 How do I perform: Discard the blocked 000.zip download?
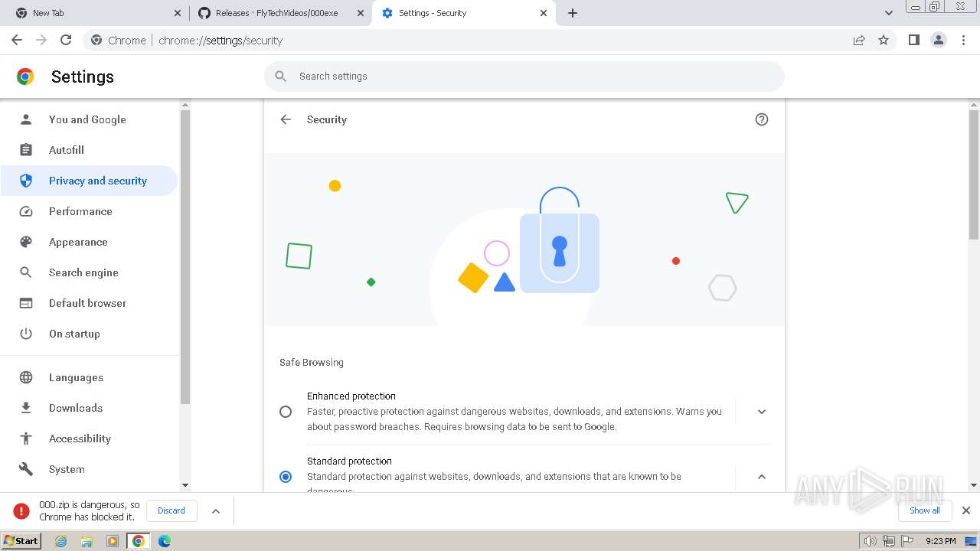tap(171, 510)
